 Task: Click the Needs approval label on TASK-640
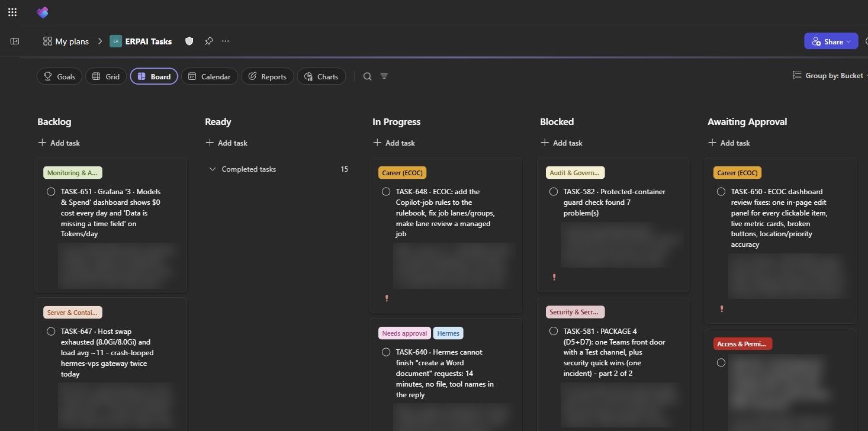coord(404,333)
